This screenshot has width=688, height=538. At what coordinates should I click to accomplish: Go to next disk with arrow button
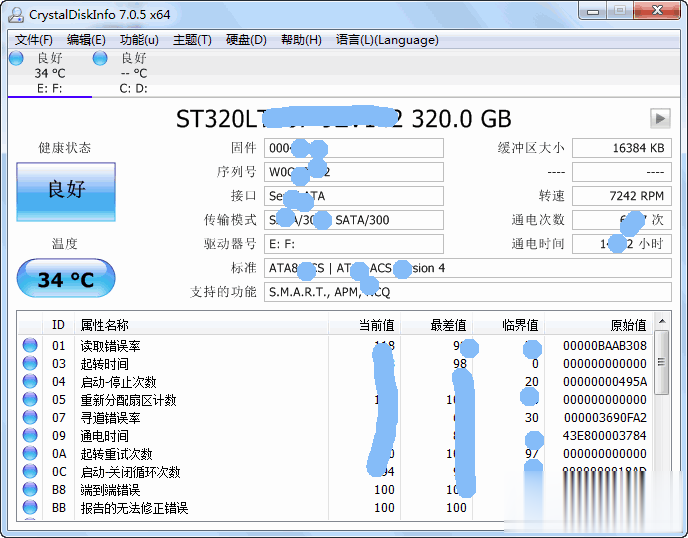pyautogui.click(x=660, y=118)
